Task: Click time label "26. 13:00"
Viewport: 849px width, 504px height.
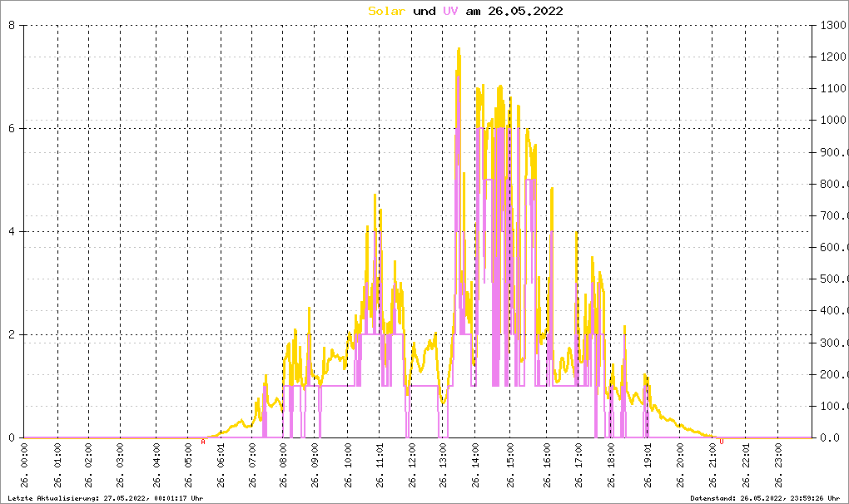Action: 444,465
